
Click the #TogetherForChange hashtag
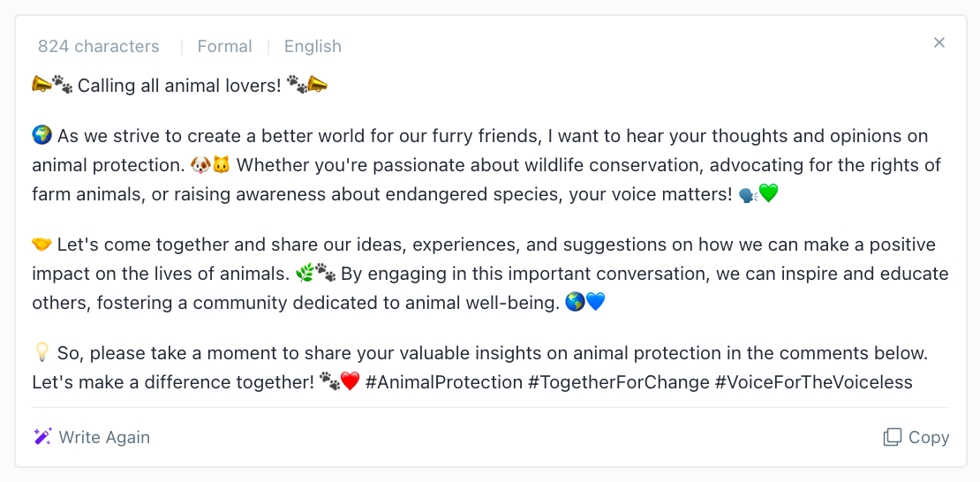[x=619, y=381]
